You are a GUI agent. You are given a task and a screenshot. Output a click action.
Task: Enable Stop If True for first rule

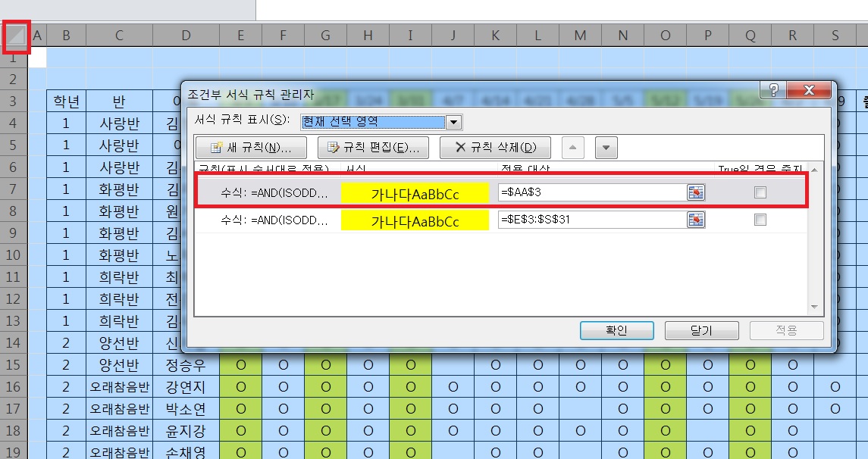[760, 193]
